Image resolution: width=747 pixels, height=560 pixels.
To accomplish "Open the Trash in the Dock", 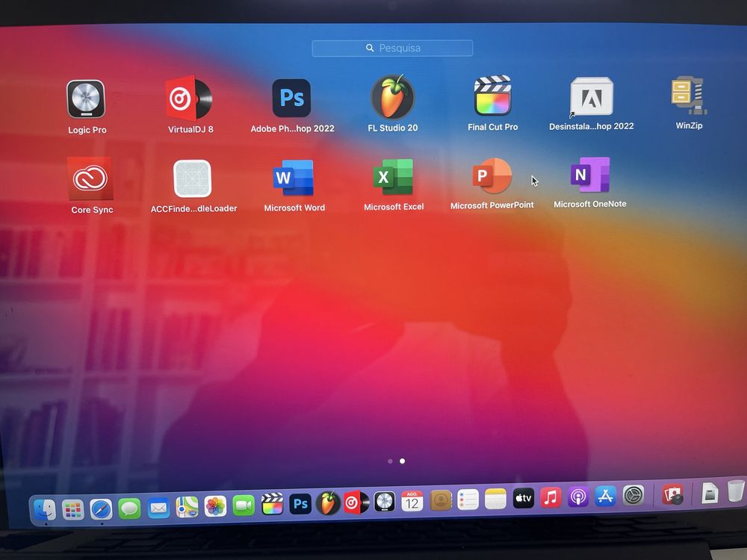I will [736, 491].
